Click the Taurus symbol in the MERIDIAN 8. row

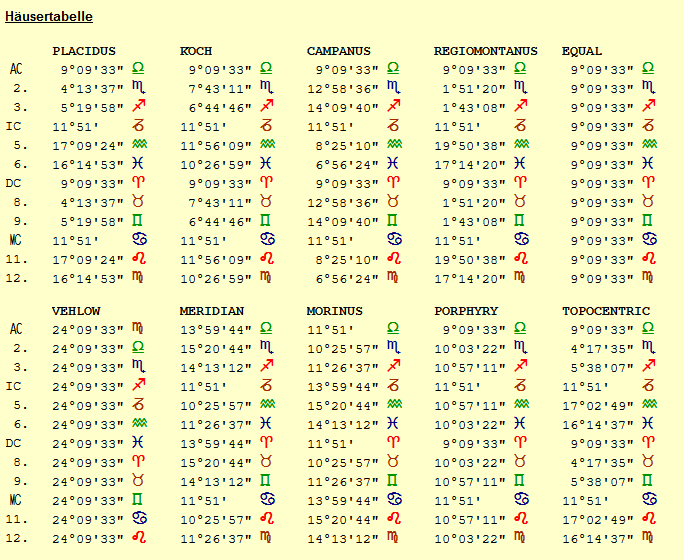click(266, 461)
